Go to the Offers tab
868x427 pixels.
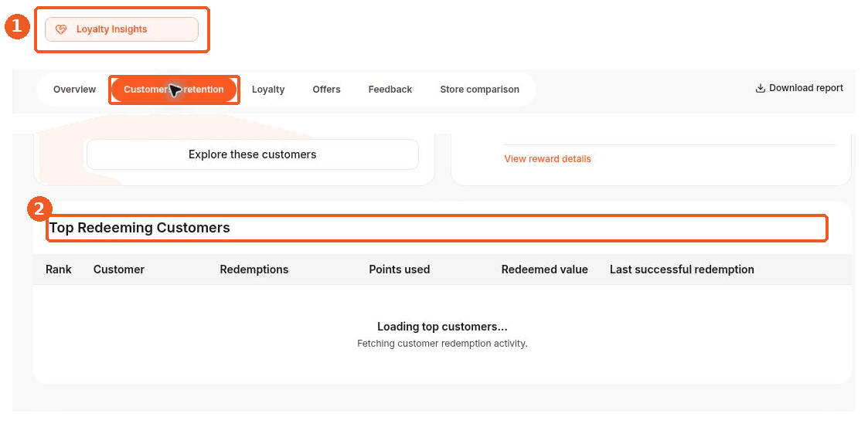(x=326, y=90)
